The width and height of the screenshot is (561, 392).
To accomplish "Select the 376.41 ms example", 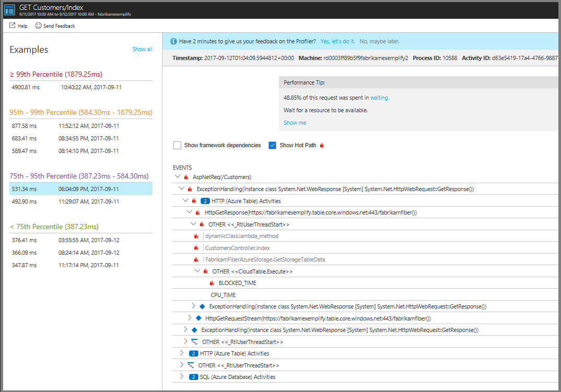I will pyautogui.click(x=81, y=240).
